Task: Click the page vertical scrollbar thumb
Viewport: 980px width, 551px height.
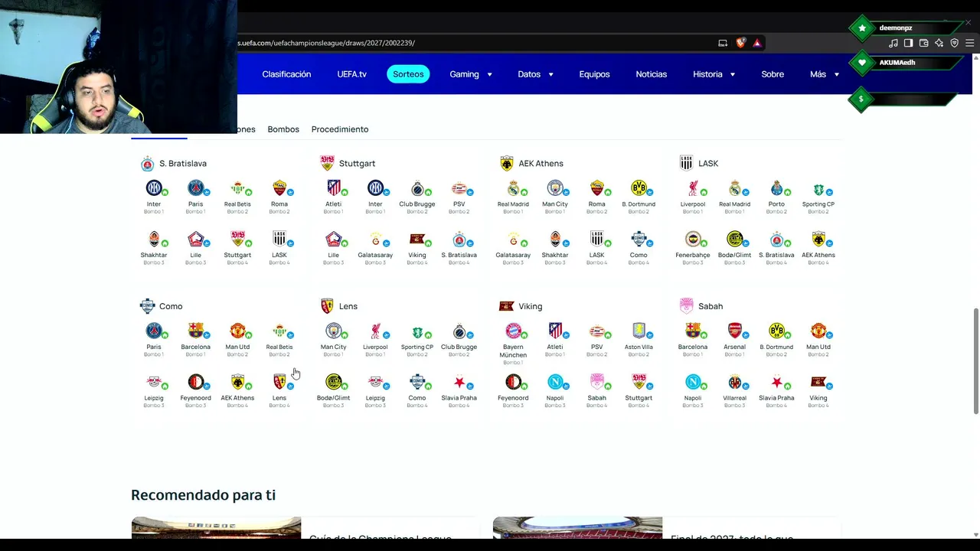Action: (x=975, y=361)
